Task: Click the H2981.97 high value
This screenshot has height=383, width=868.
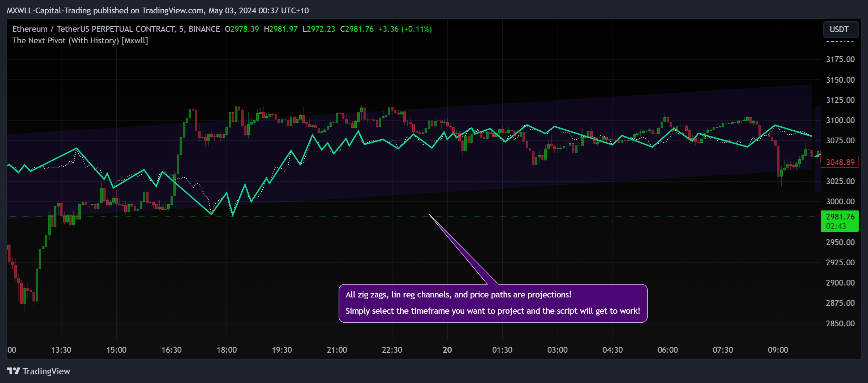Action: point(281,29)
